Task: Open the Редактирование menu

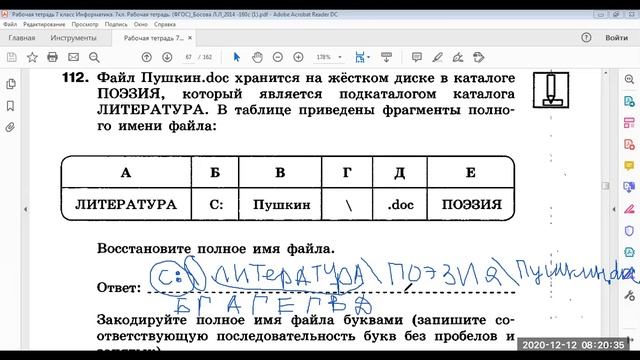Action: coord(44,24)
